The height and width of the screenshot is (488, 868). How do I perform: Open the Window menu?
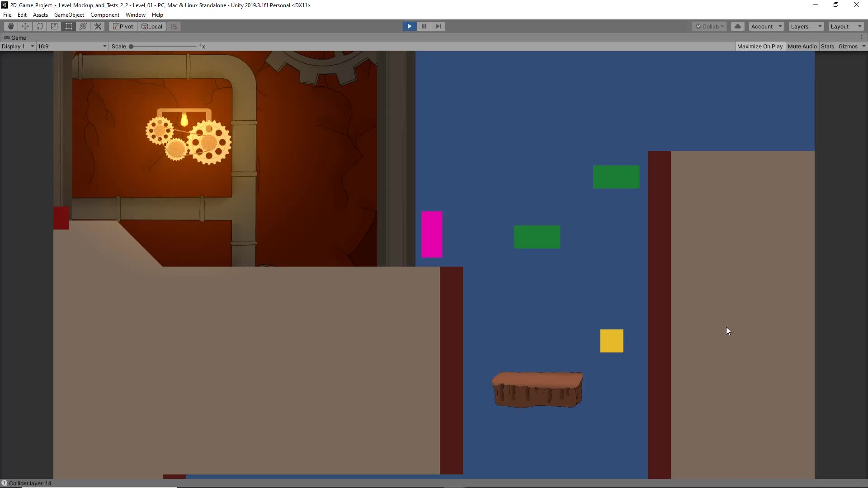[136, 14]
